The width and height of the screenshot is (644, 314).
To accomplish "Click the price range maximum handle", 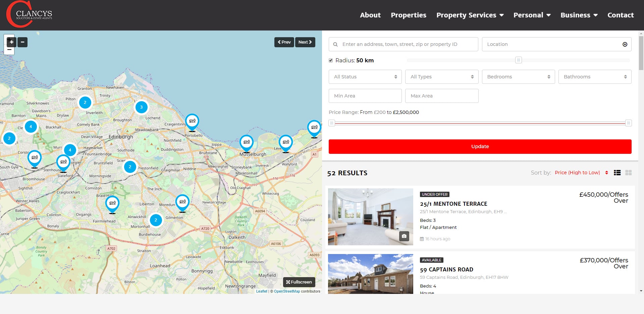I will point(629,123).
